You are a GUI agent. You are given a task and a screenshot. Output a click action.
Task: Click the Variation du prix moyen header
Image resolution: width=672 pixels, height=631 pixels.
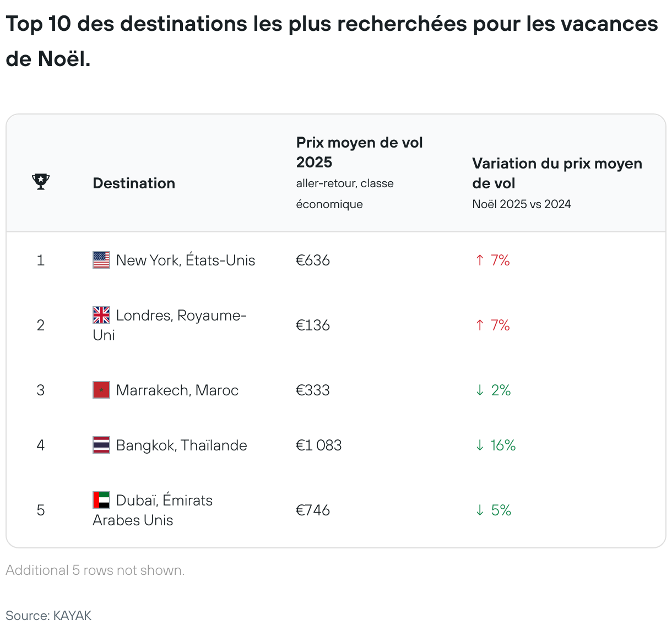557,173
